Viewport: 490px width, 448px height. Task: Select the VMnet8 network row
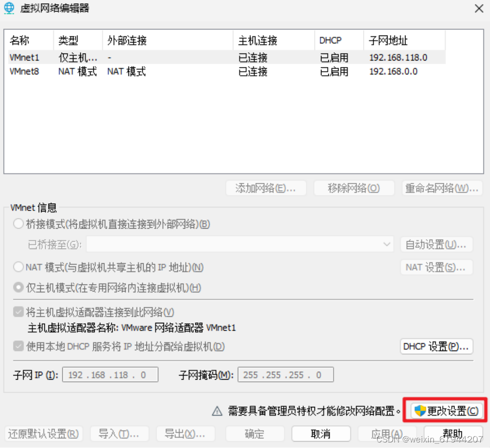(x=227, y=72)
